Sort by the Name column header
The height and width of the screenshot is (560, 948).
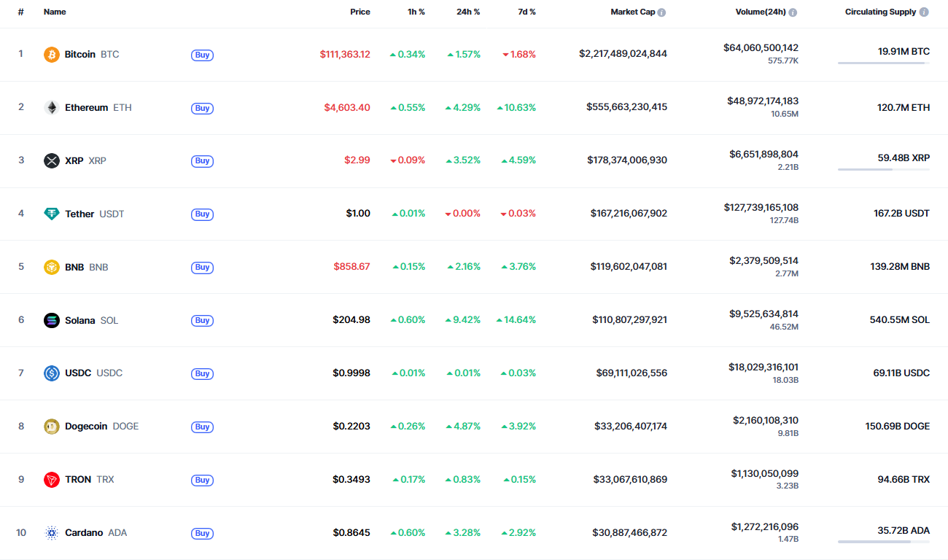[x=55, y=12]
